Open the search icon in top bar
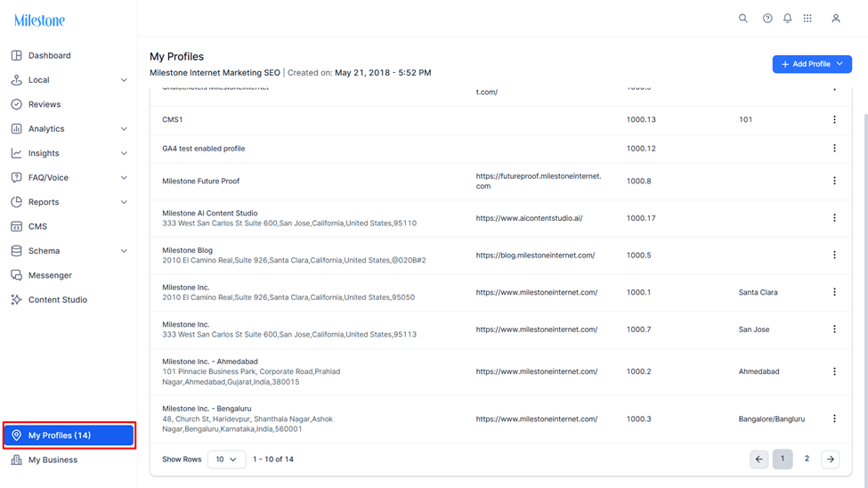 [742, 19]
